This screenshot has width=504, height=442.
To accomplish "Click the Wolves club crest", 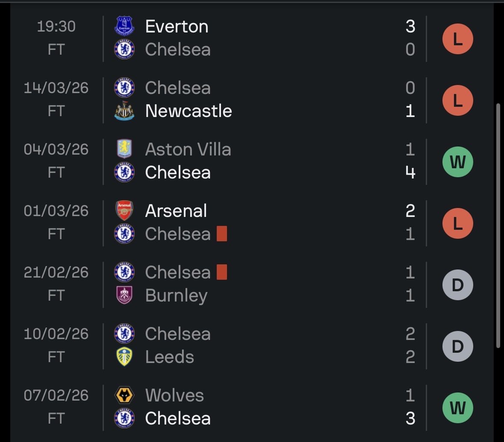I will [x=124, y=395].
